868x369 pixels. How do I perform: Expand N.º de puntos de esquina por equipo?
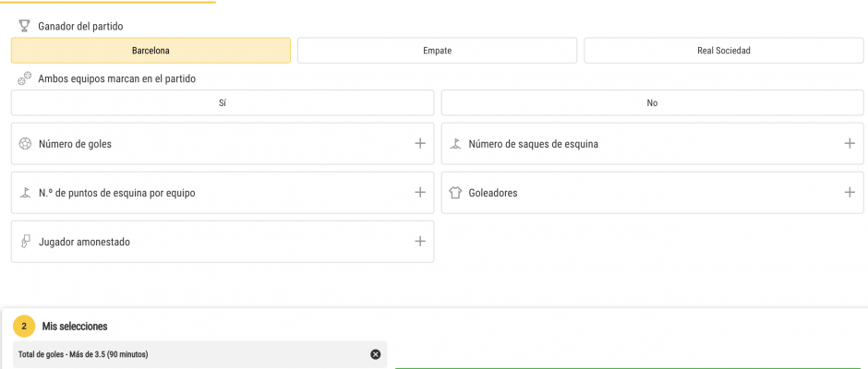(x=420, y=193)
